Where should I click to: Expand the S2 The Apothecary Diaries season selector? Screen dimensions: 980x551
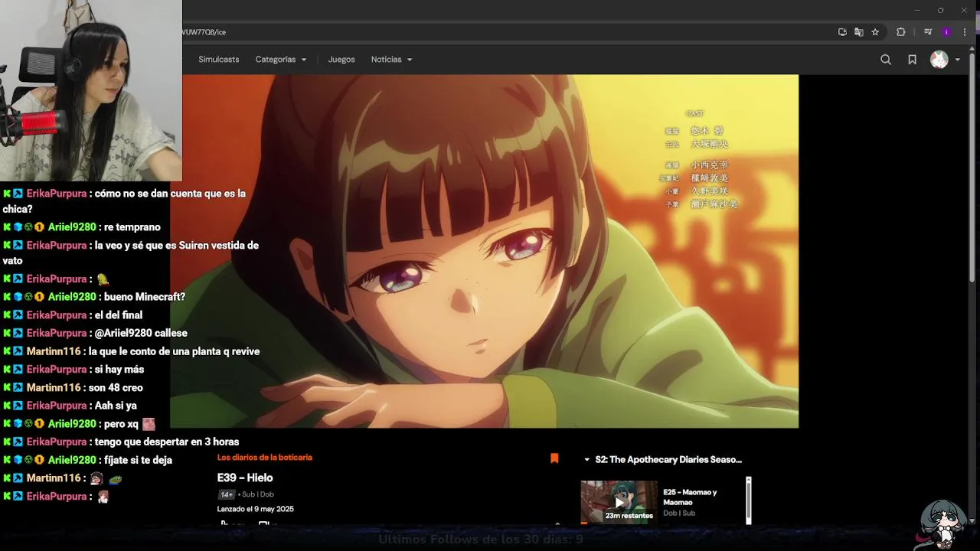pos(663,460)
